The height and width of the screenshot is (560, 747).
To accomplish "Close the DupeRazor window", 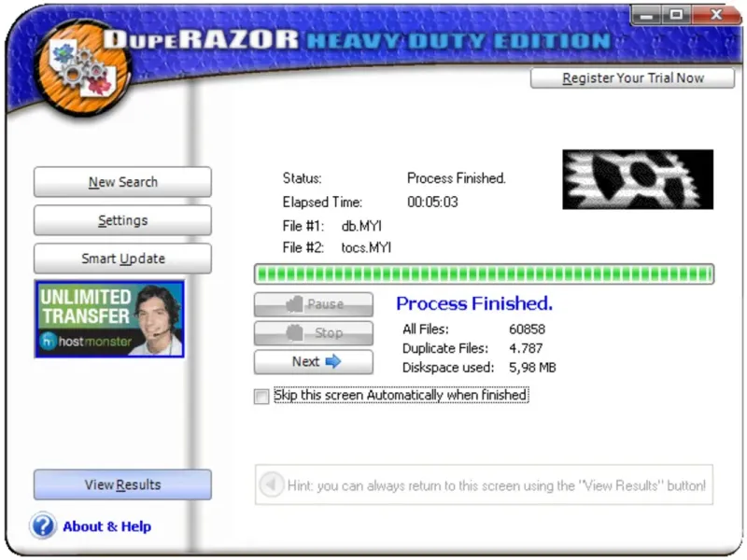I will pyautogui.click(x=716, y=15).
